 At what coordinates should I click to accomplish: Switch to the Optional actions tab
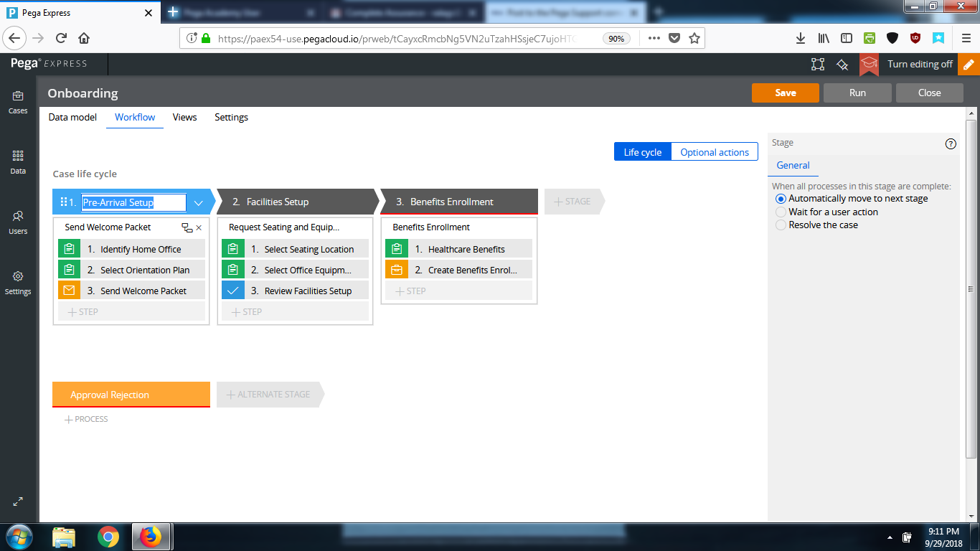(x=714, y=152)
